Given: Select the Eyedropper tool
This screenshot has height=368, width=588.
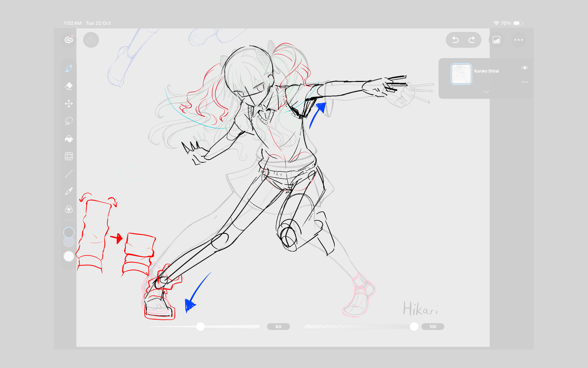Looking at the screenshot, I should click(69, 191).
